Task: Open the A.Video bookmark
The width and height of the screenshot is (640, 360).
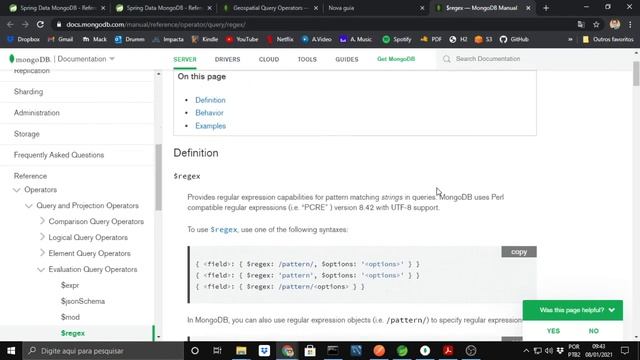Action: click(317, 39)
